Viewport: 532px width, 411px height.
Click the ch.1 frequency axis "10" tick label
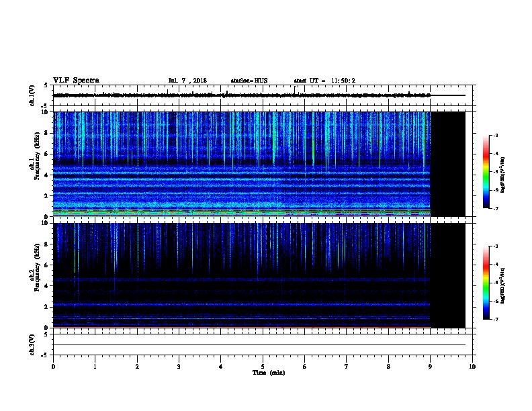(46, 112)
